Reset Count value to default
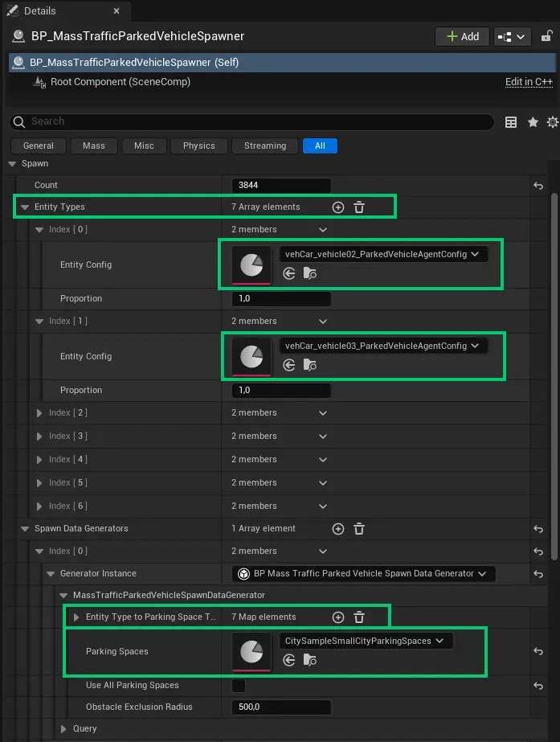Image resolution: width=560 pixels, height=742 pixels. pyautogui.click(x=538, y=186)
